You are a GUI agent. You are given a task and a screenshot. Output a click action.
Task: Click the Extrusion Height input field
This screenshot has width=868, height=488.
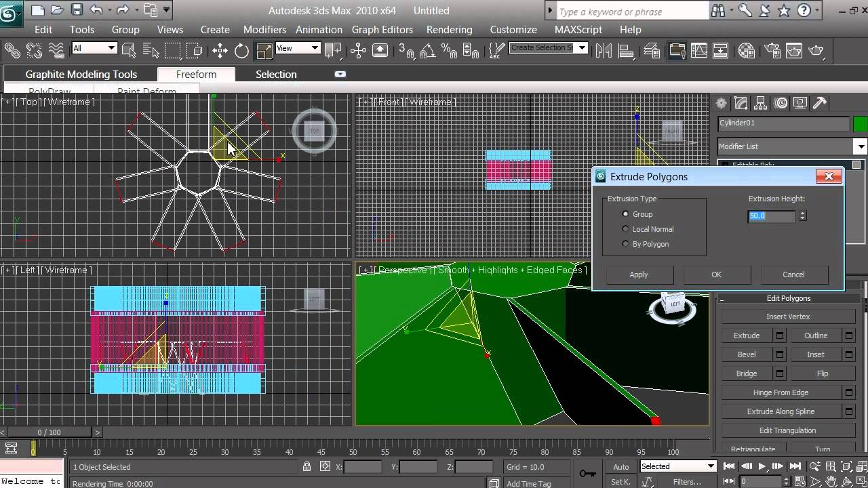pos(771,216)
